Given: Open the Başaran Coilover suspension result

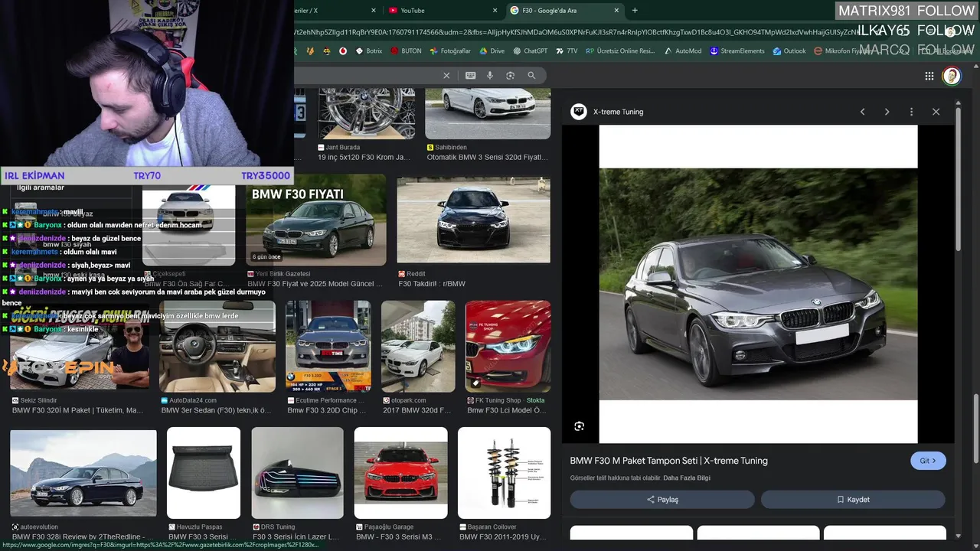Looking at the screenshot, I should click(504, 474).
